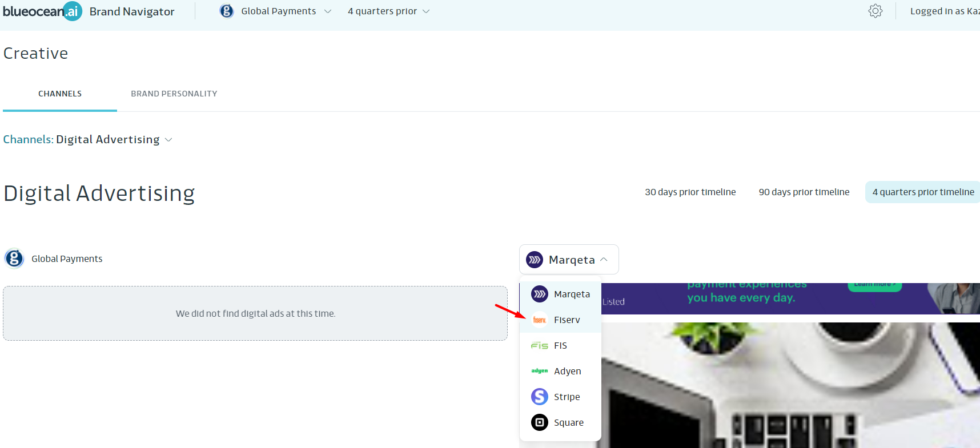The width and height of the screenshot is (980, 448).
Task: Click the Marqeta logo in selected dropdown
Action: (x=535, y=260)
